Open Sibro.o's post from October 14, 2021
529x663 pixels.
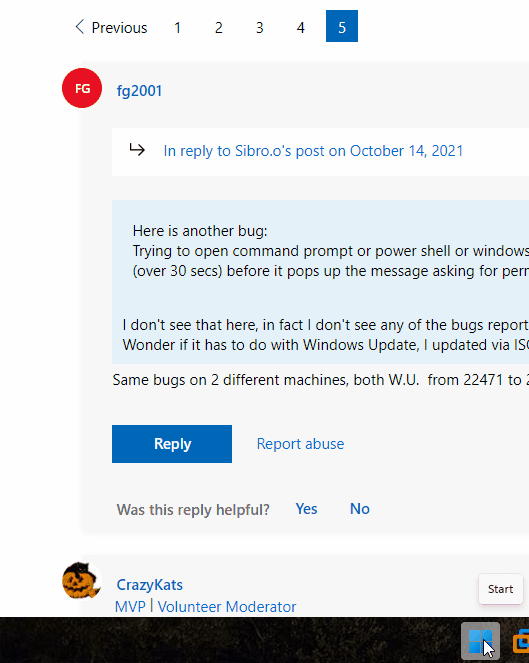[x=313, y=151]
